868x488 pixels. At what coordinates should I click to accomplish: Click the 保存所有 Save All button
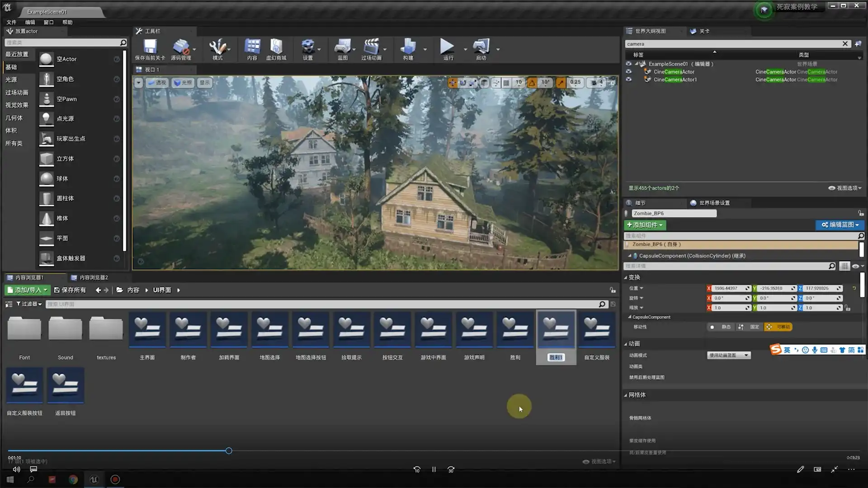coord(70,290)
